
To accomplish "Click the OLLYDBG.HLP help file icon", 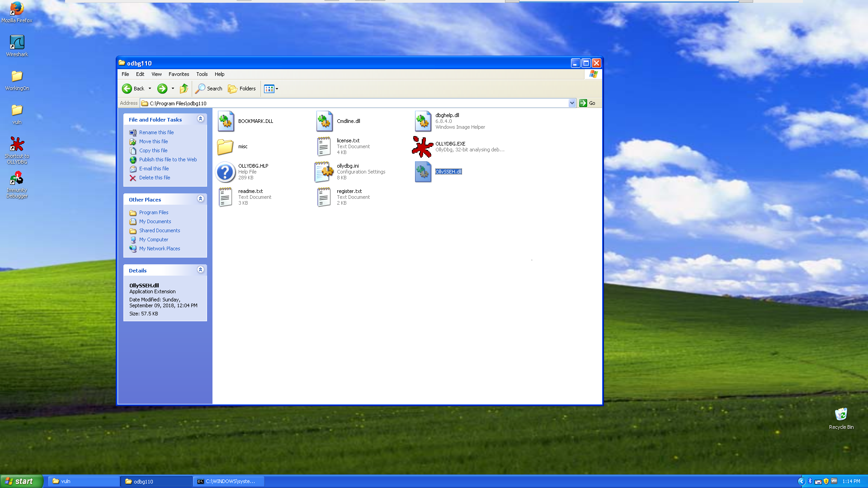I will coord(225,172).
